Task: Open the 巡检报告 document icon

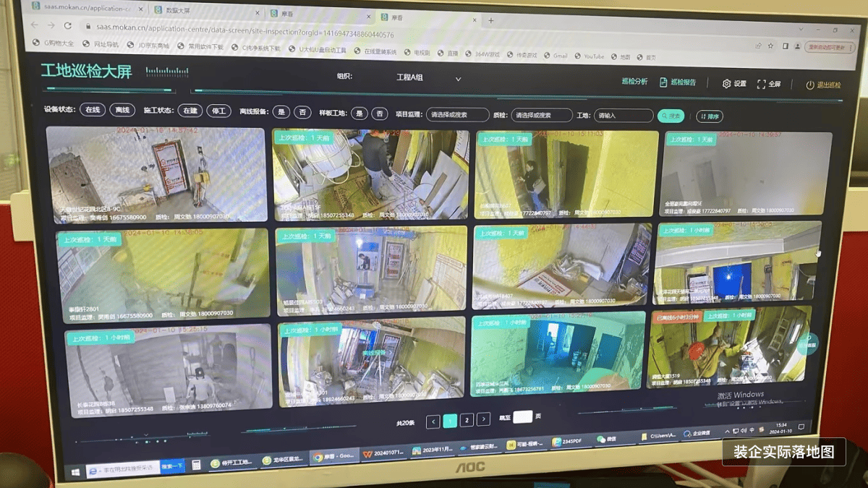Action: 663,82
